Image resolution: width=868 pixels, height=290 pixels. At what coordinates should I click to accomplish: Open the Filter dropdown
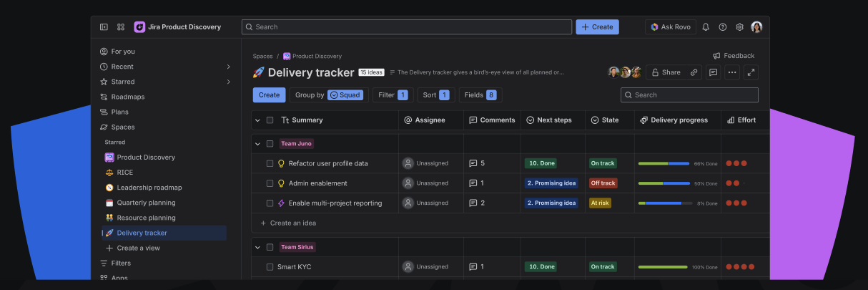[393, 95]
